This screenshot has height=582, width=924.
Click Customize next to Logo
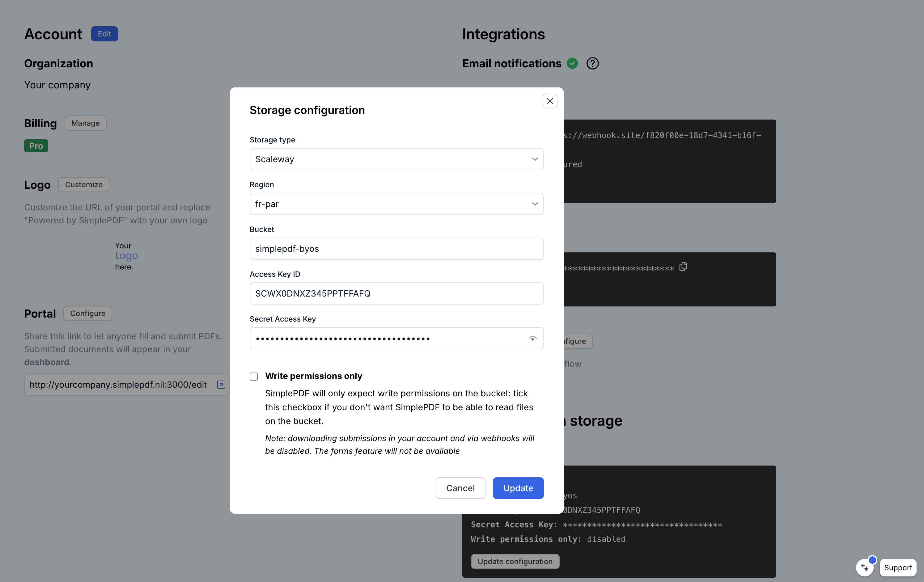click(x=84, y=184)
